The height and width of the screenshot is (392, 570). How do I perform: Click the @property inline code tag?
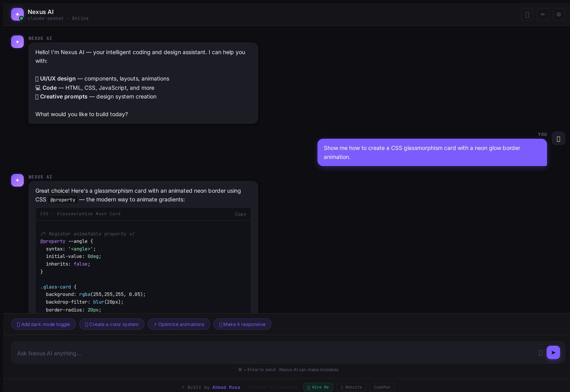pyautogui.click(x=63, y=200)
